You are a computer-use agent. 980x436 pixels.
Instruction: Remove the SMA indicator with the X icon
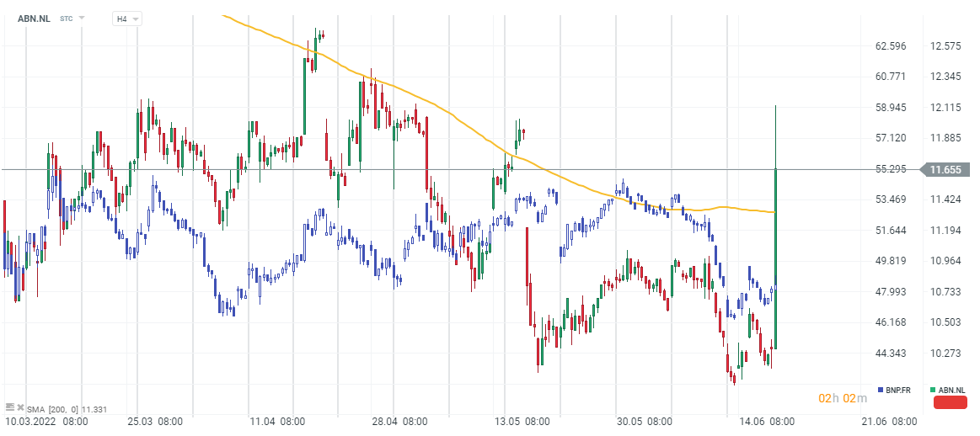[x=19, y=407]
